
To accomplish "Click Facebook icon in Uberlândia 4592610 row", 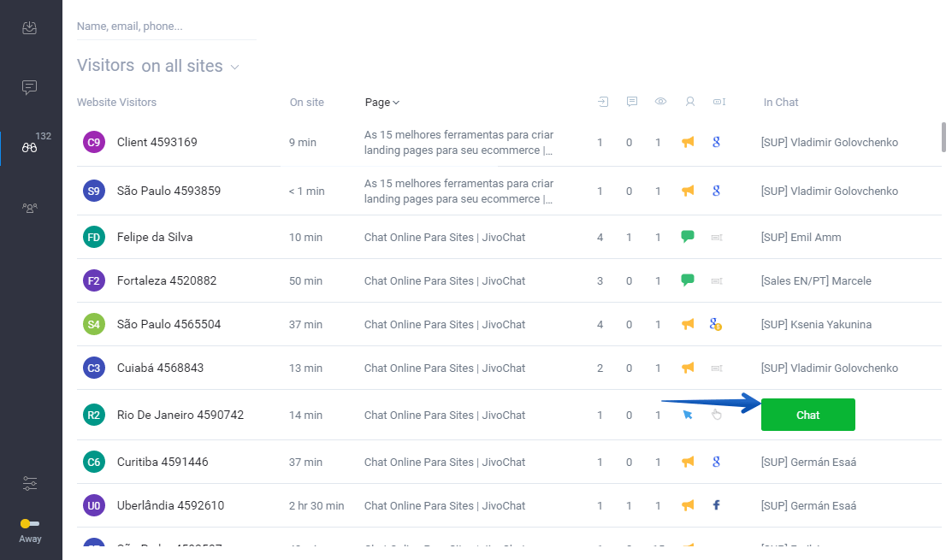I will point(717,505).
